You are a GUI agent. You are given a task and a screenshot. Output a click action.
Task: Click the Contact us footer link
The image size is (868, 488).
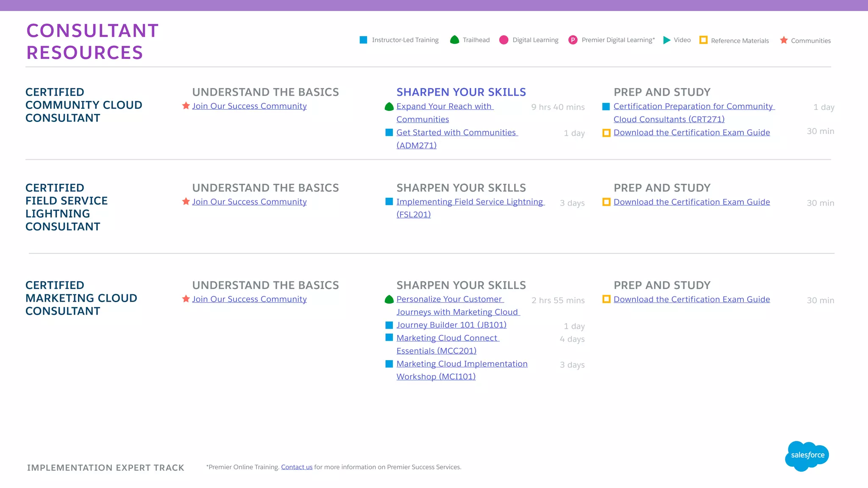(297, 467)
